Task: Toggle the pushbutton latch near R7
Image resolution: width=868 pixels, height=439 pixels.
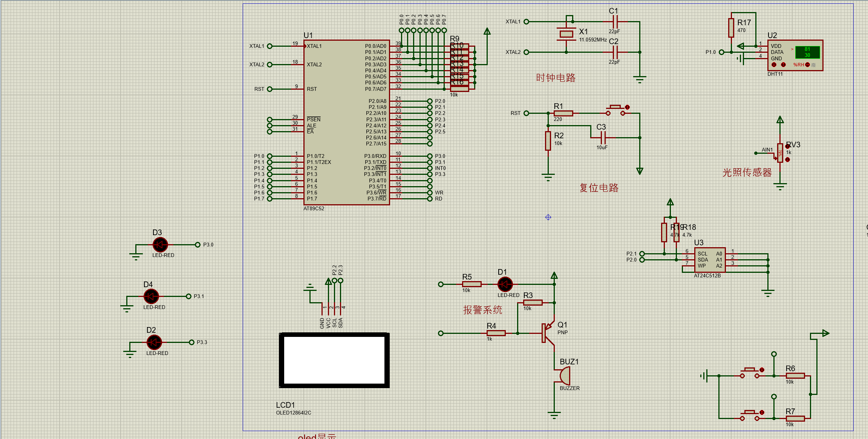Action: [x=762, y=413]
